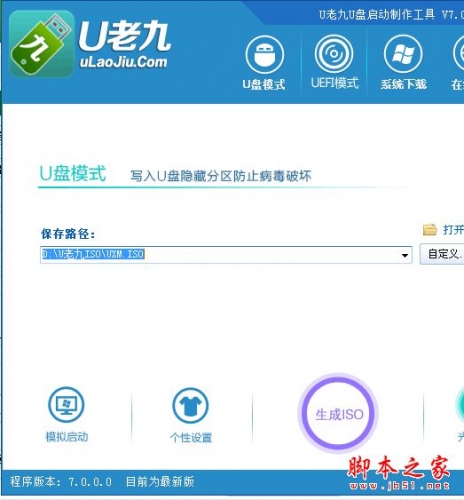
Task: Click the U盘模式 section heading
Action: click(73, 173)
